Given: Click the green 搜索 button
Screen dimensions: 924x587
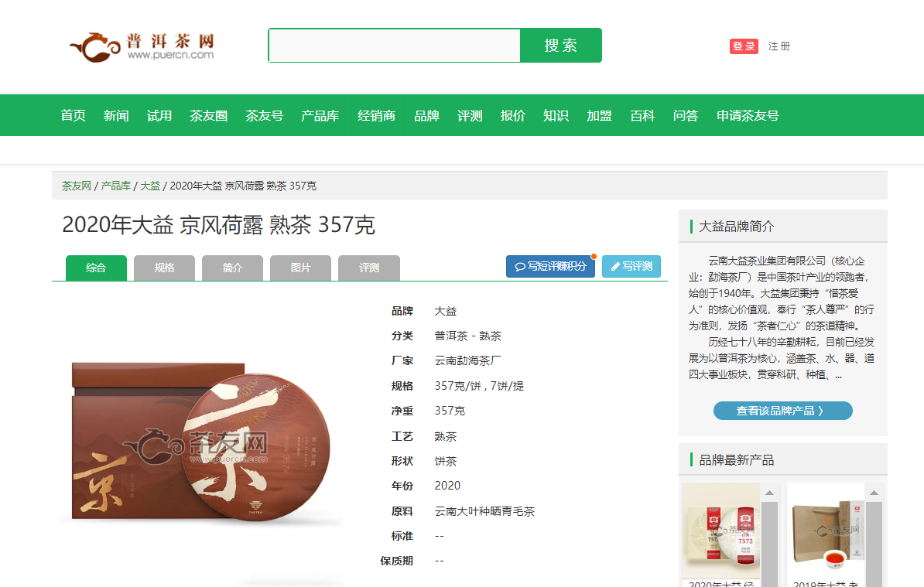Looking at the screenshot, I should 561,46.
